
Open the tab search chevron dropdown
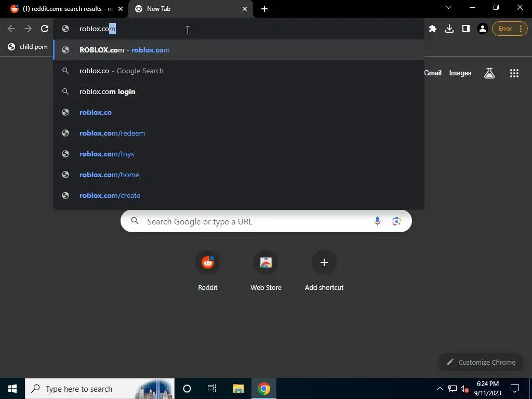[448, 7]
